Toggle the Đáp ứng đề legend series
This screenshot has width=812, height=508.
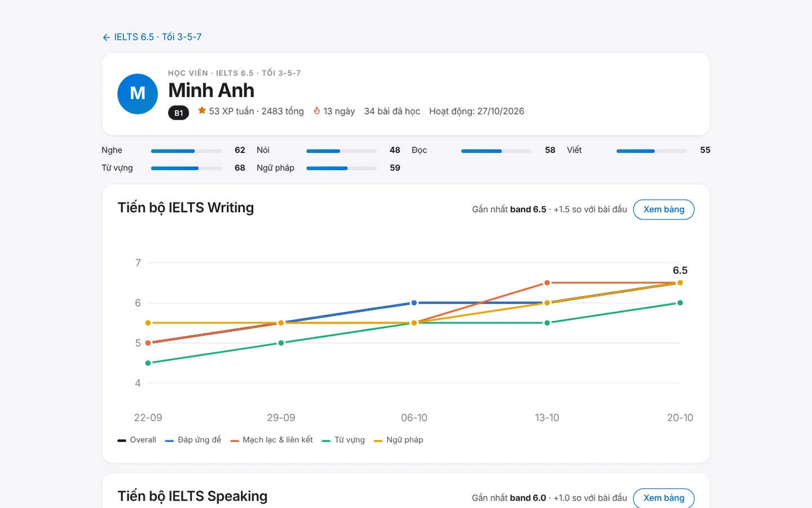point(193,440)
